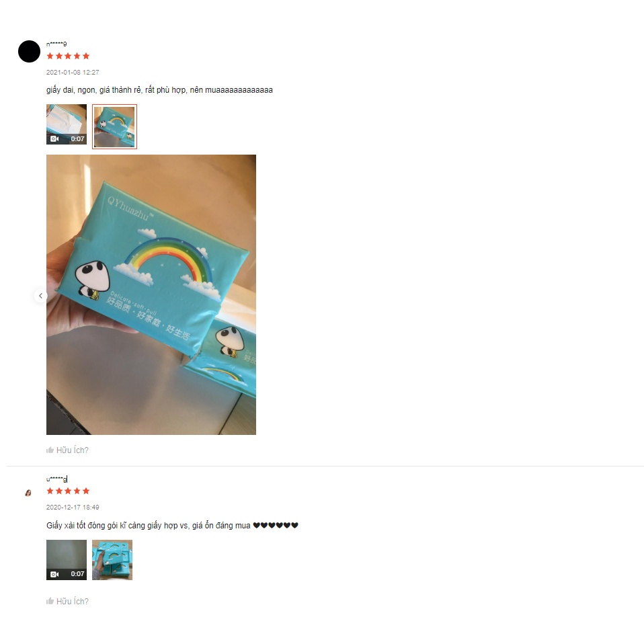This screenshot has height=644, width=644.
Task: Play the 0:07 video in the 2020-12-17 review
Action: tap(67, 560)
